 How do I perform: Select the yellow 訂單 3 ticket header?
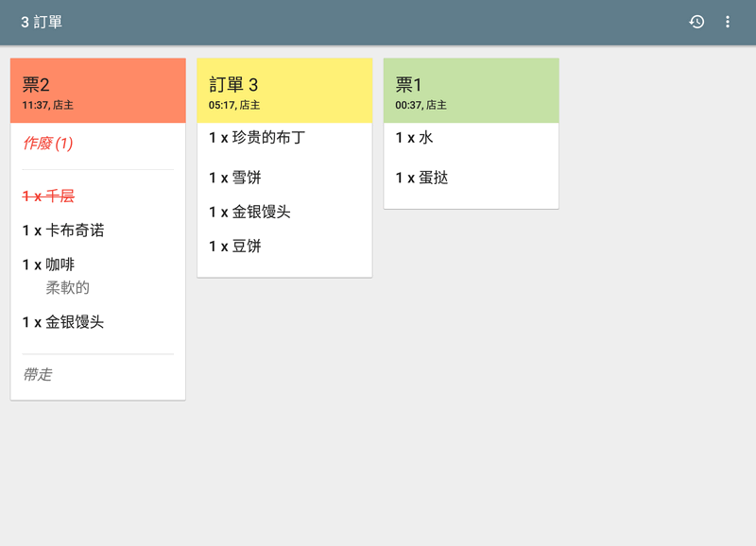pyautogui.click(x=284, y=90)
